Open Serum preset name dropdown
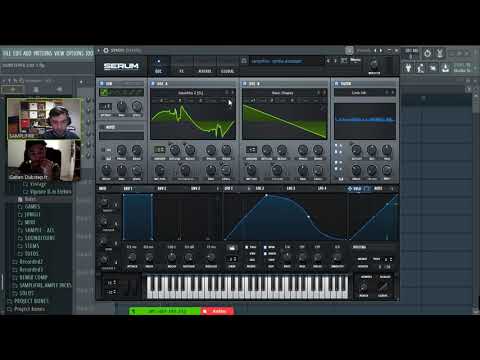This screenshot has width=480, height=360. (x=286, y=61)
